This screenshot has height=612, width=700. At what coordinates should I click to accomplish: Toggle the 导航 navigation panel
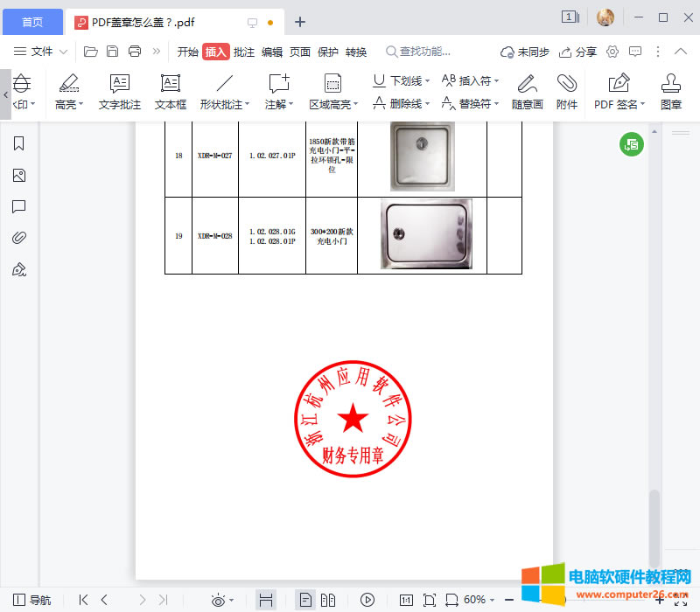click(32, 600)
